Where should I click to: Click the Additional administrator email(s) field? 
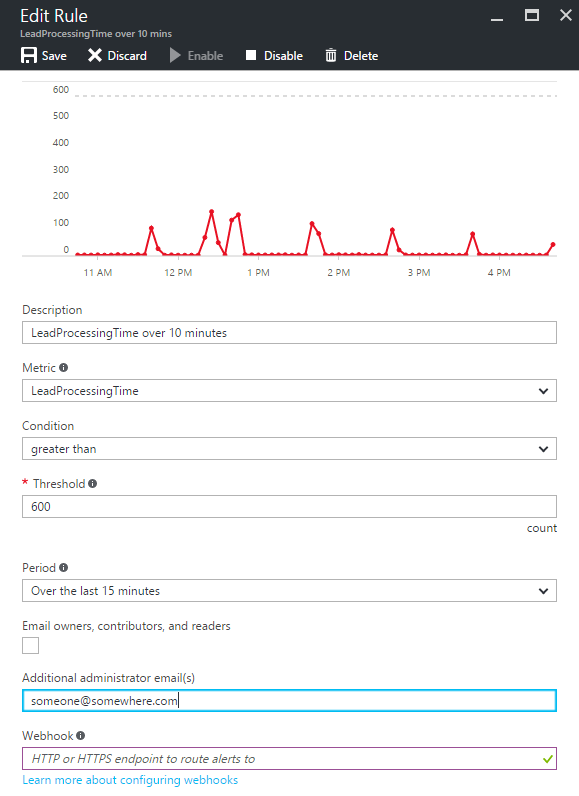[x=289, y=701]
